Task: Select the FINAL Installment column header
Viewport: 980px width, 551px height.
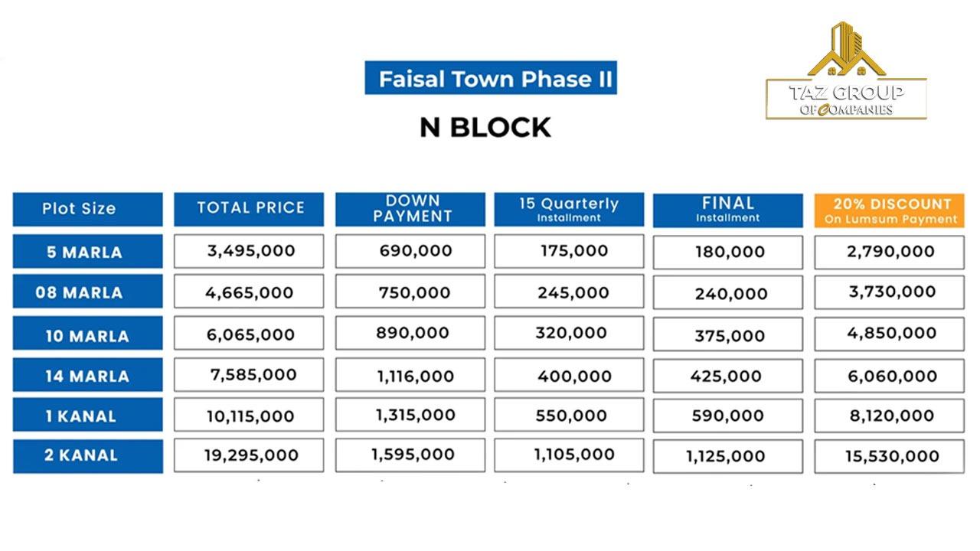Action: pos(727,209)
